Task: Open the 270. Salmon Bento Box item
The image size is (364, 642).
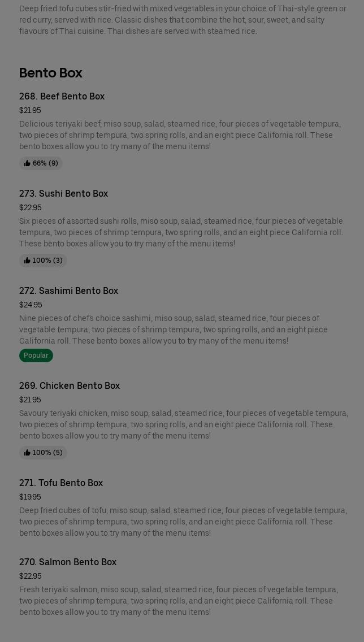Action: [68, 562]
